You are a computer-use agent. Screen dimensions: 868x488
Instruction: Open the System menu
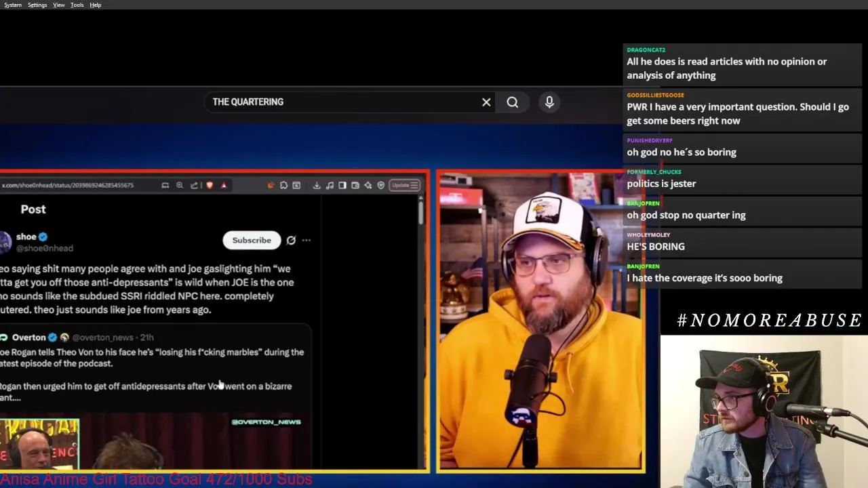pos(13,5)
